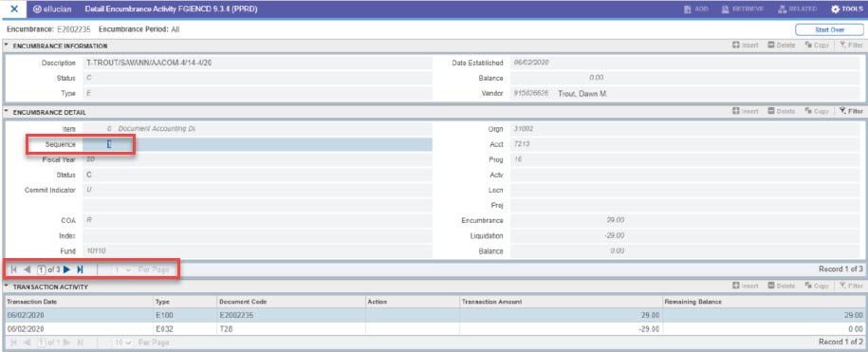Click Vendor field 915826626

click(532, 94)
